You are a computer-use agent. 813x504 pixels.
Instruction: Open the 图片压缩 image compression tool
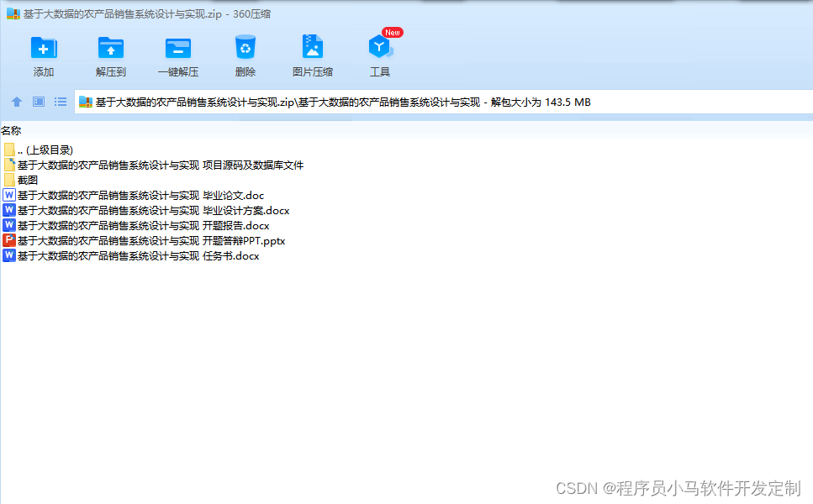coord(313,47)
